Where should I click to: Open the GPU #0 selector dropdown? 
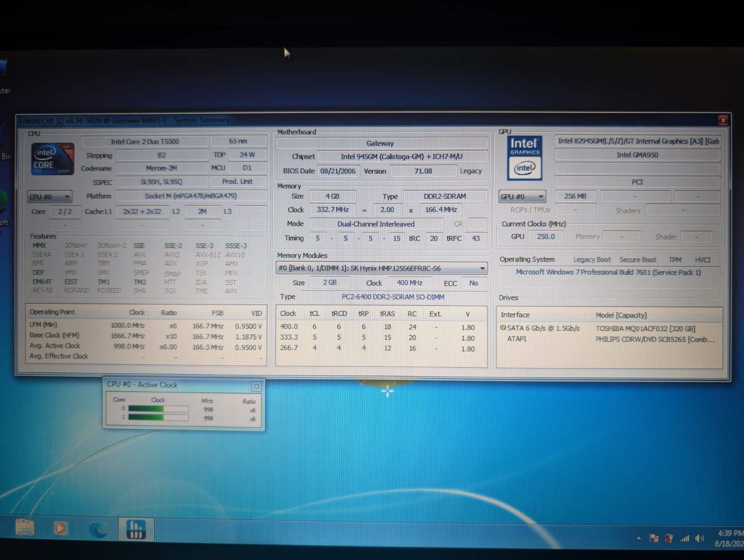tap(522, 196)
